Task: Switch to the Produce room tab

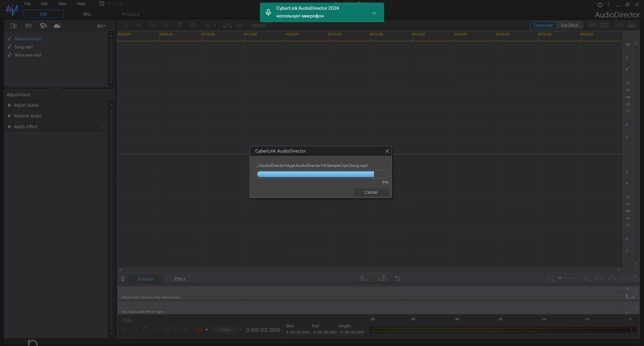Action: point(130,14)
